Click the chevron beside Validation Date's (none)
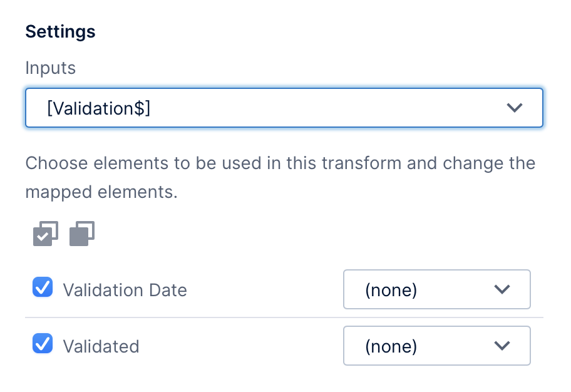The image size is (571, 392). coord(502,289)
